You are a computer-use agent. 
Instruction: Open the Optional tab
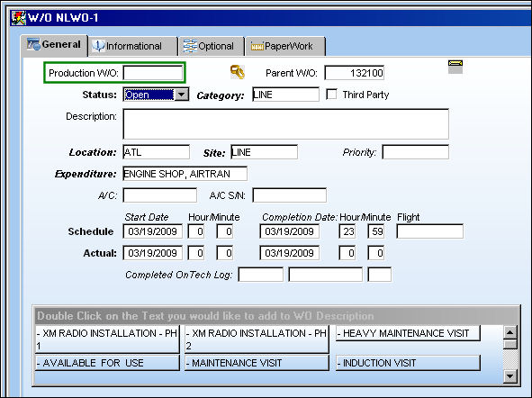pyautogui.click(x=212, y=46)
